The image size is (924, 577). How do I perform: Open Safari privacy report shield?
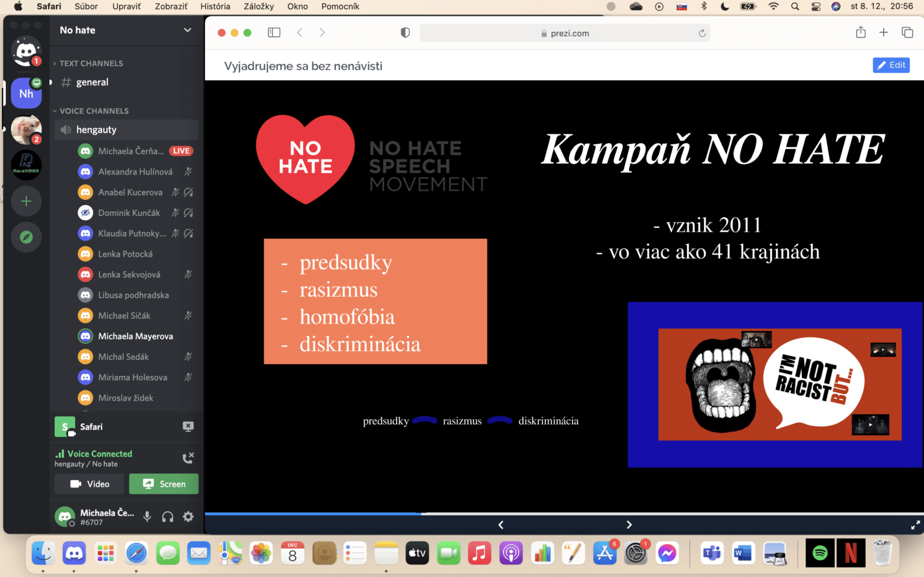pyautogui.click(x=405, y=32)
